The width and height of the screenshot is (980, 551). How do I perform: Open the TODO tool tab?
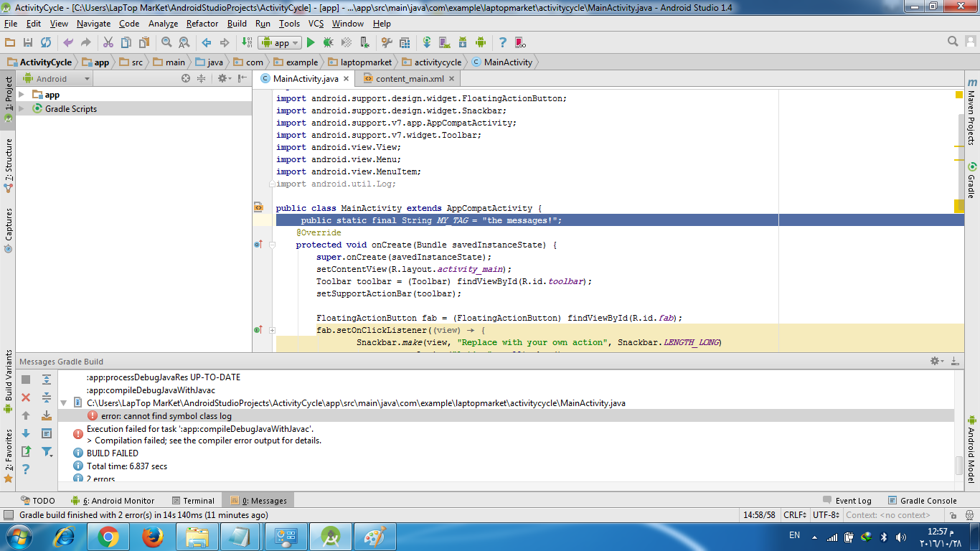point(37,501)
